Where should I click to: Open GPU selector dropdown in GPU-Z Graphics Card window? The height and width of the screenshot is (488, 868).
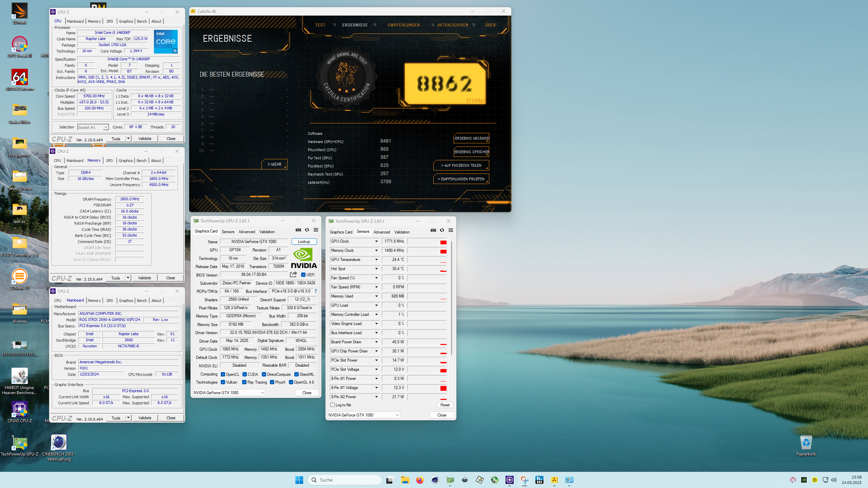pos(229,393)
